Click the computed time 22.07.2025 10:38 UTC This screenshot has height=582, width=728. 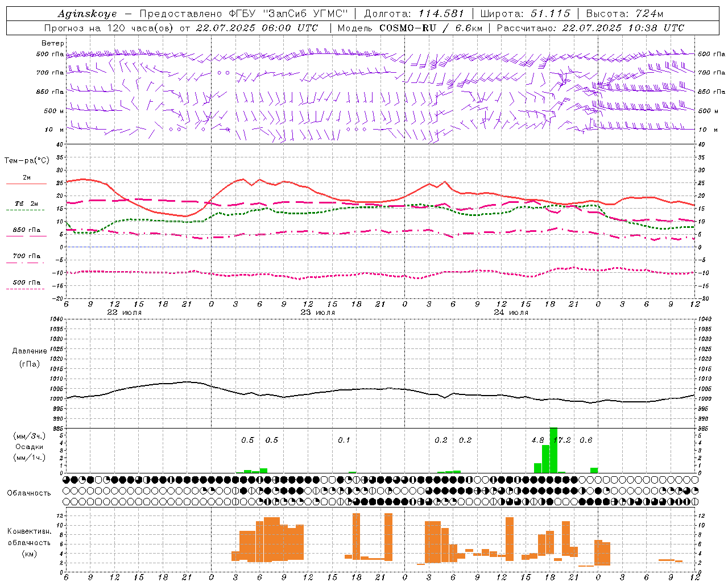[623, 28]
